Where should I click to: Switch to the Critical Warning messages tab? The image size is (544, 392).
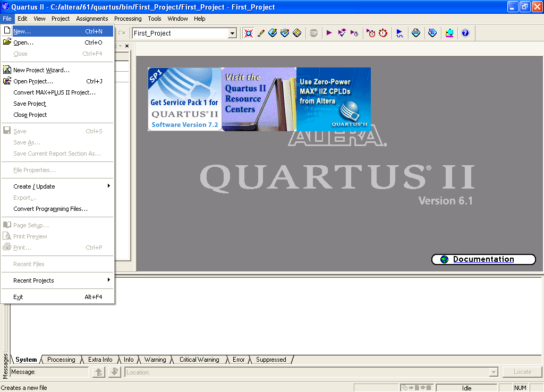[199, 360]
